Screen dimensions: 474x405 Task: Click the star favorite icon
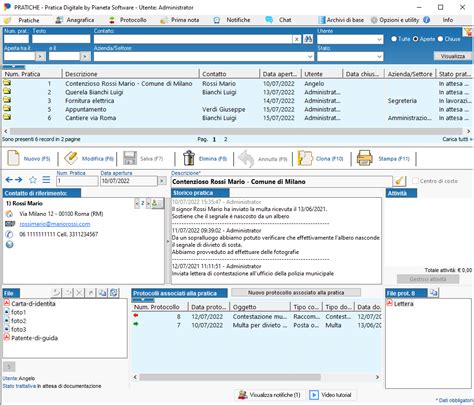33,180
